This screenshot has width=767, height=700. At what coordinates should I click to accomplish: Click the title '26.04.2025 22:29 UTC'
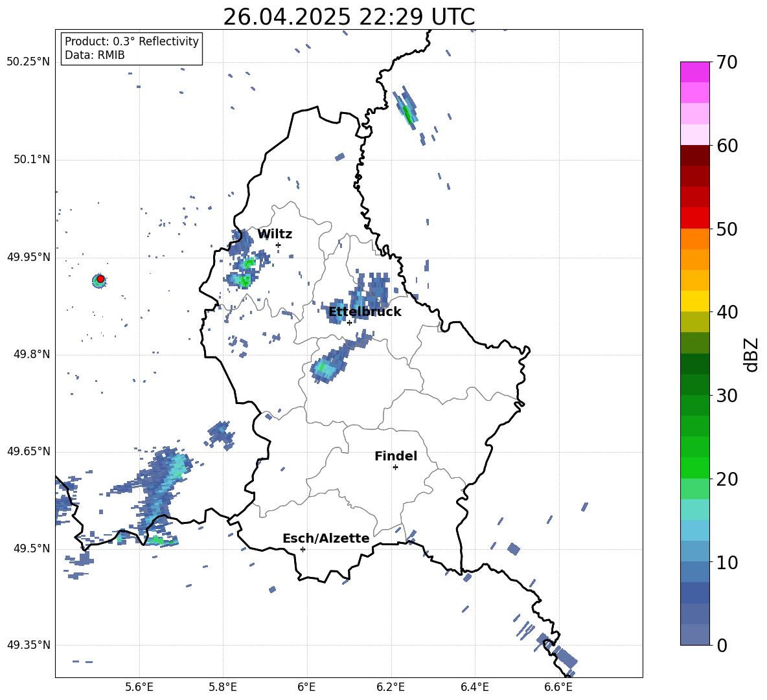pos(349,17)
